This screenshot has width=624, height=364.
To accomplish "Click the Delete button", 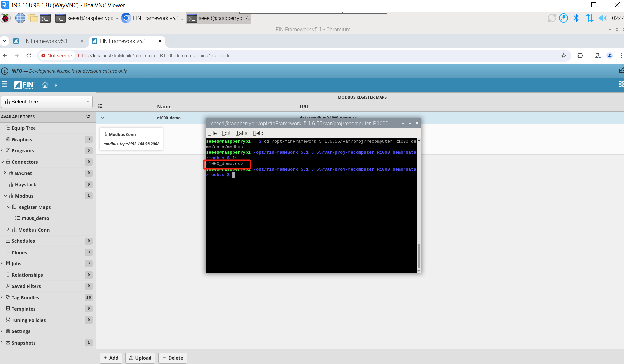I will coord(173,358).
